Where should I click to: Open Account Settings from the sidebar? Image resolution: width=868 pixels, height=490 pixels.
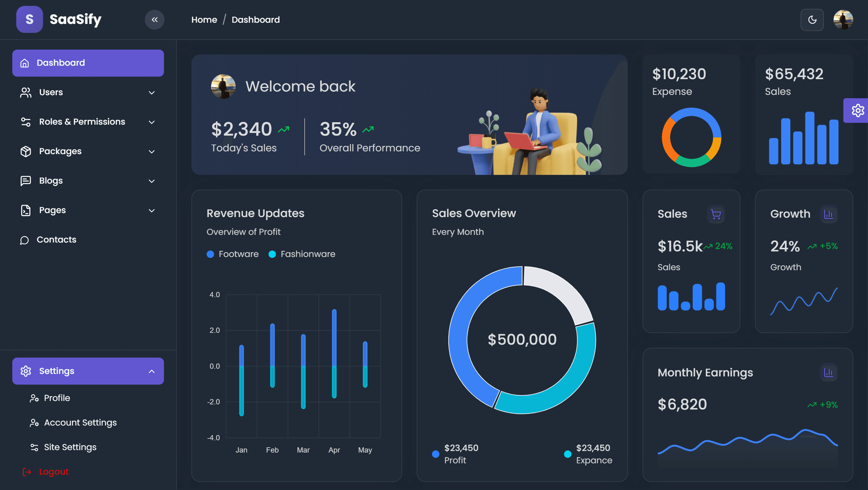click(x=80, y=422)
